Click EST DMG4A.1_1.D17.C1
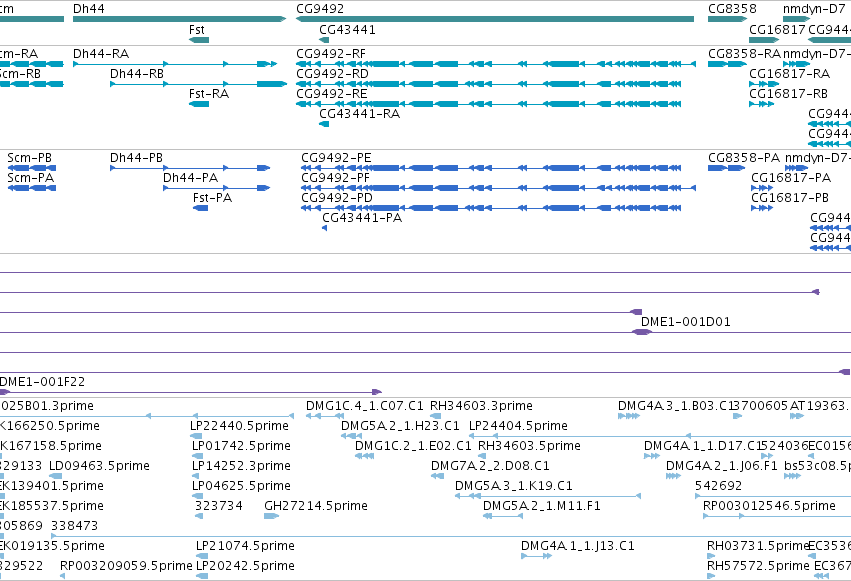Screen dimensions: 851x581 [652, 456]
